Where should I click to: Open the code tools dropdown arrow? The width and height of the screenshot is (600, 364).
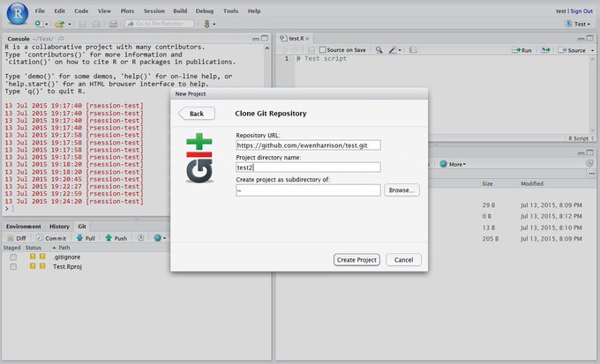tap(400, 50)
